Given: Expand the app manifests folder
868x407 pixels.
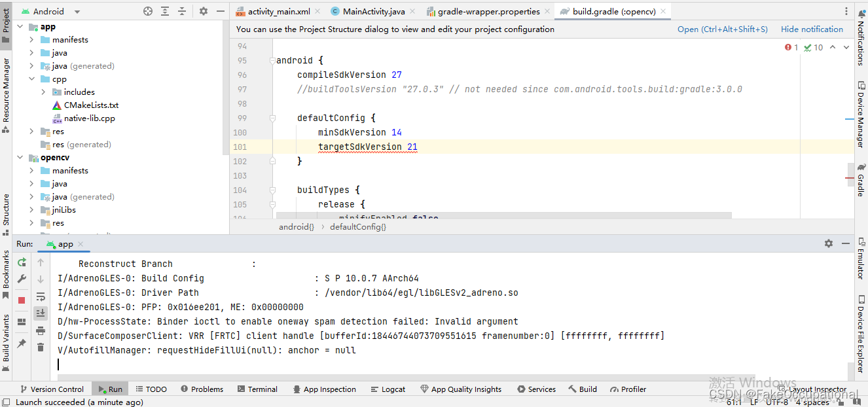Looking at the screenshot, I should coord(31,40).
